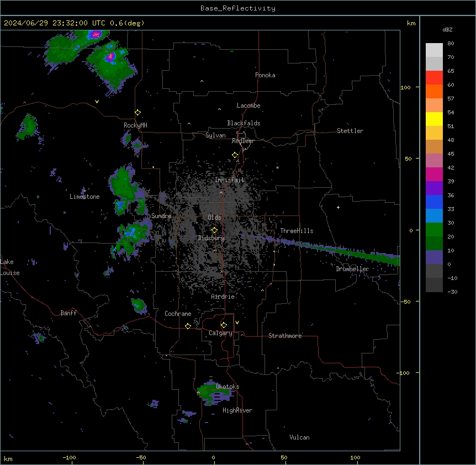Click the HighRiver label
Screen dimensions: 476x465
(x=237, y=410)
